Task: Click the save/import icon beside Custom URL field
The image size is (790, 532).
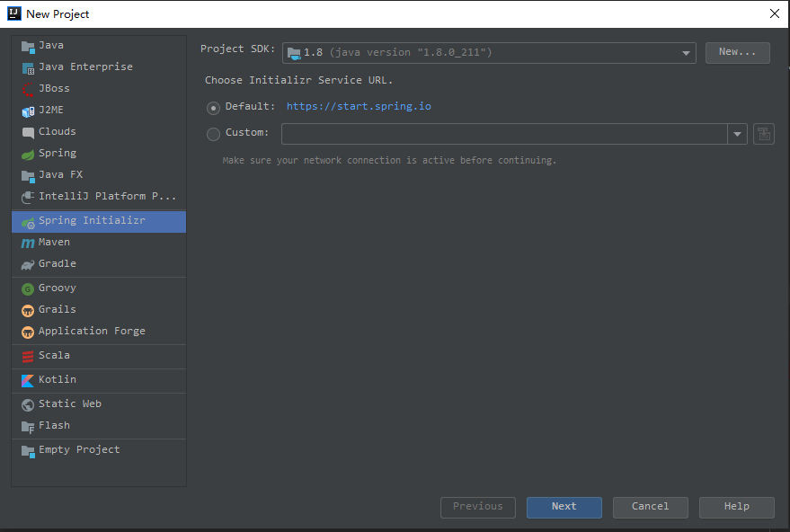Action: tap(764, 133)
